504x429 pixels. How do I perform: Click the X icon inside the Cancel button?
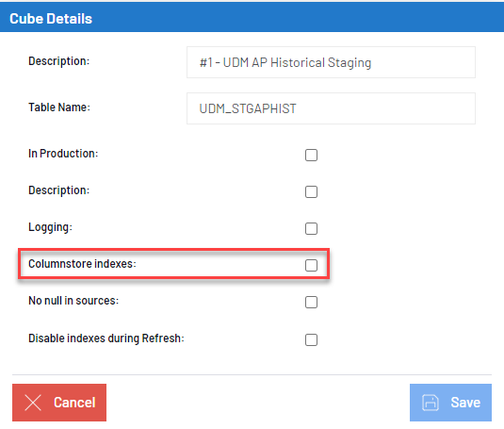[x=33, y=403]
